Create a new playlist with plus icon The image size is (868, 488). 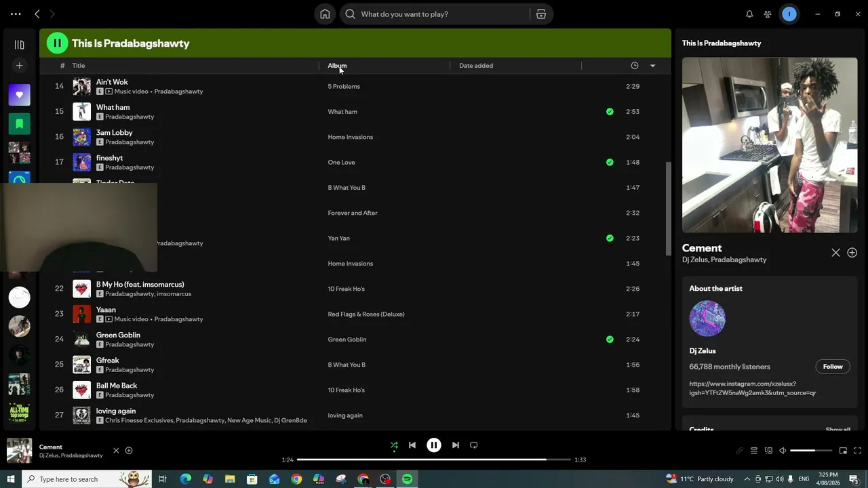click(19, 66)
